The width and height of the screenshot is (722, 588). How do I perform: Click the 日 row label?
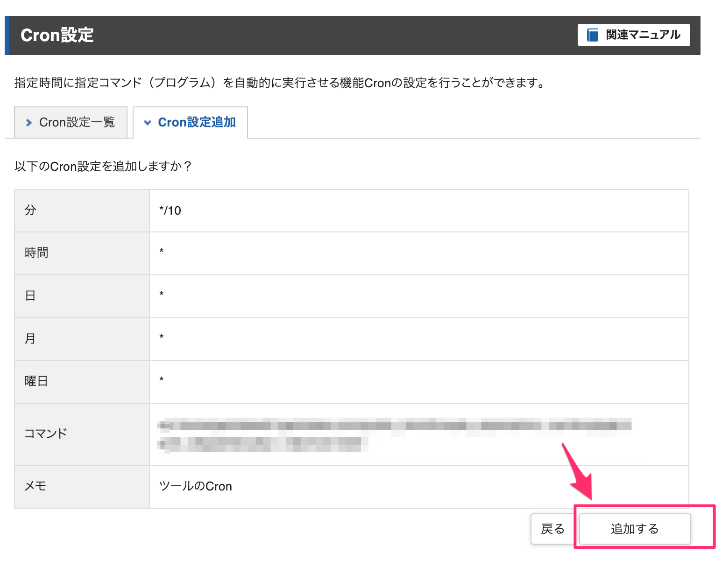coord(30,296)
